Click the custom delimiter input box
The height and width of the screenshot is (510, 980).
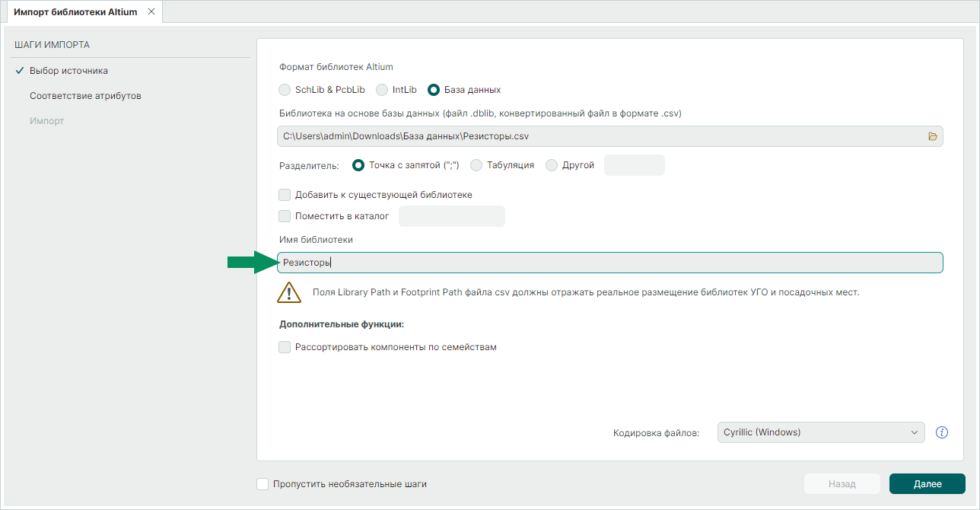coord(634,165)
